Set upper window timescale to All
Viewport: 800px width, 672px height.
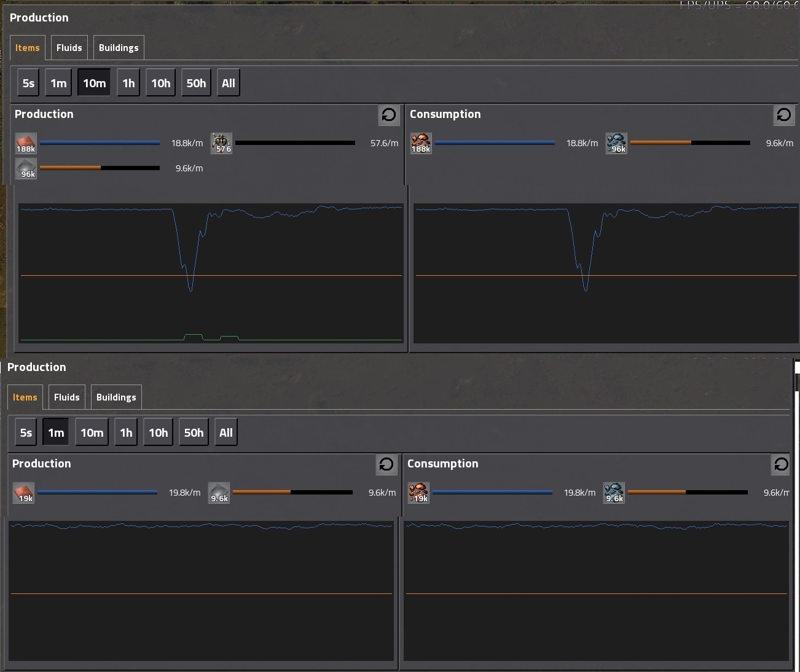click(228, 83)
